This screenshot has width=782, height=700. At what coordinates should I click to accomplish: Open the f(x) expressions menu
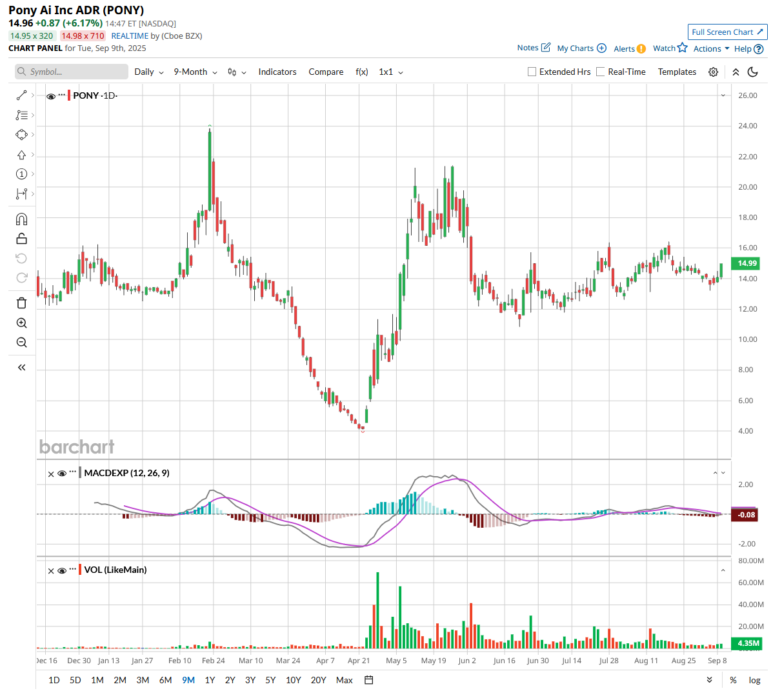pos(362,72)
